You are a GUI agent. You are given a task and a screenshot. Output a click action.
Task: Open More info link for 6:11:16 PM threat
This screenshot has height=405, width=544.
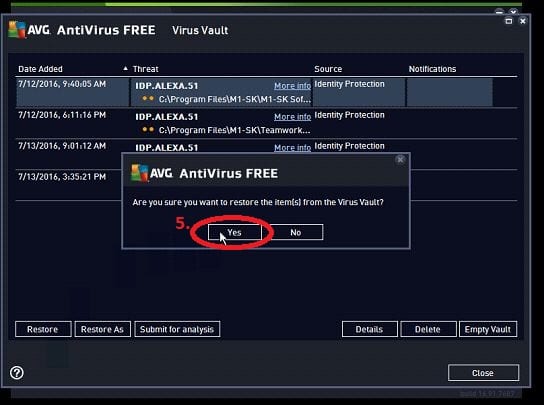(292, 117)
